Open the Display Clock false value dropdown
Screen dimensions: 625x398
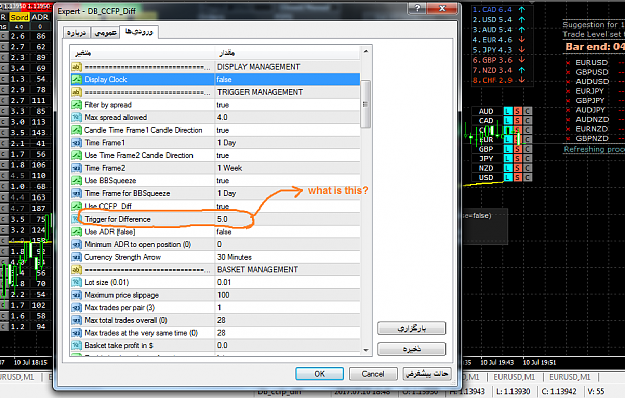[x=287, y=79]
